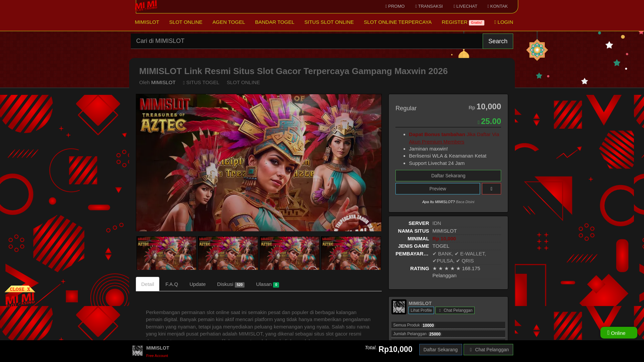Screen dimensions: 644x362
Task: Click Jumlah Pelanggan 25000 row
Action: point(448,334)
